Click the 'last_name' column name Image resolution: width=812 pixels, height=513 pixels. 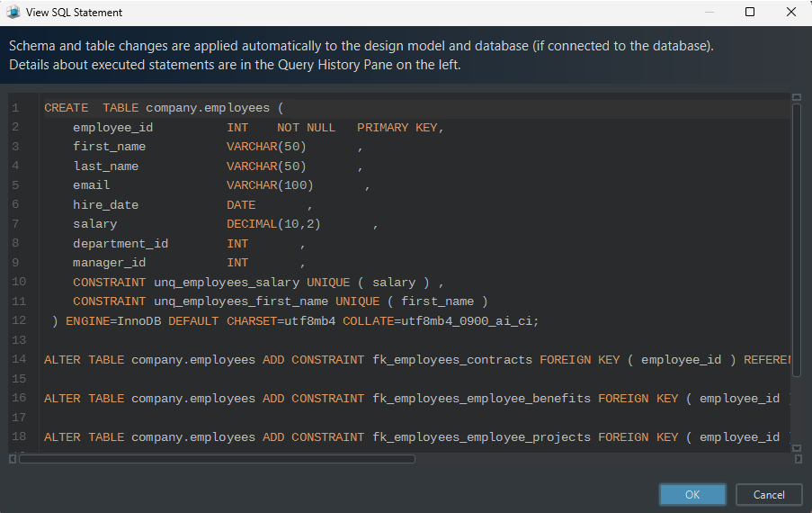[x=106, y=166]
